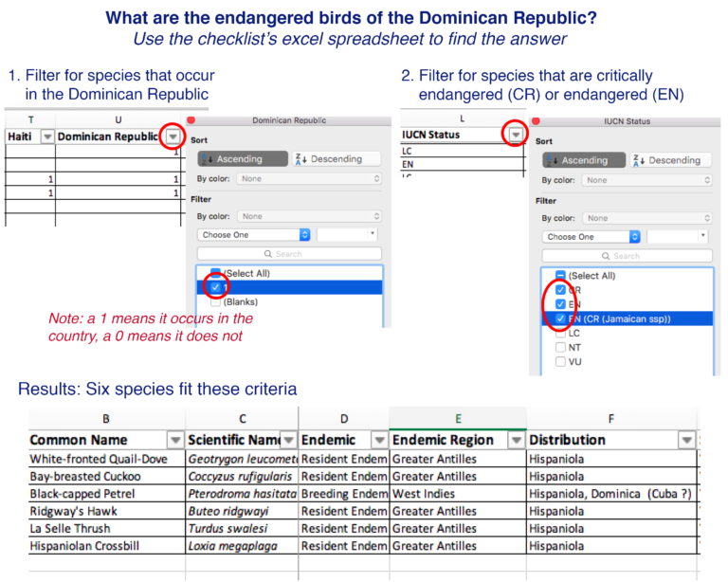Open the Dominican Republic column filter arrow
Image resolution: width=728 pixels, height=582 pixels.
coord(172,137)
